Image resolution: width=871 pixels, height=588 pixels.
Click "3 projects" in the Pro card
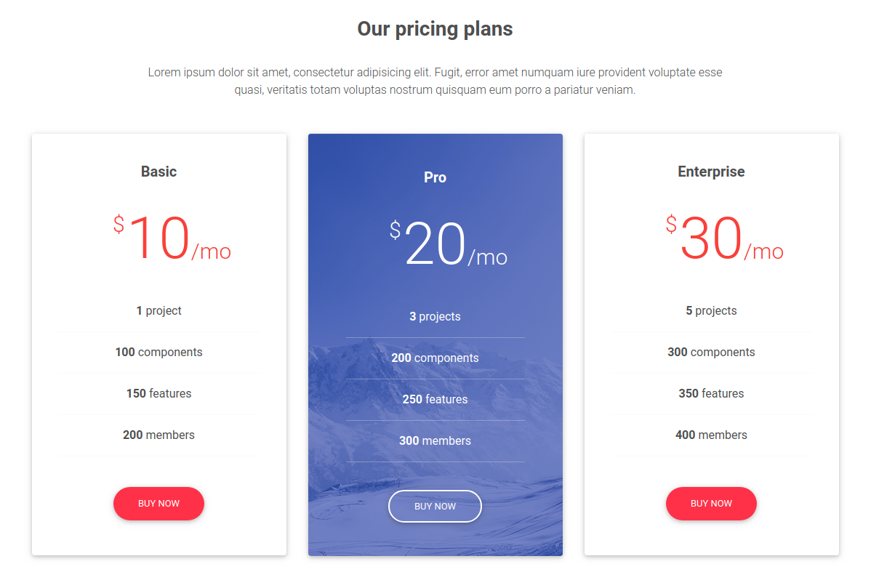pos(435,316)
